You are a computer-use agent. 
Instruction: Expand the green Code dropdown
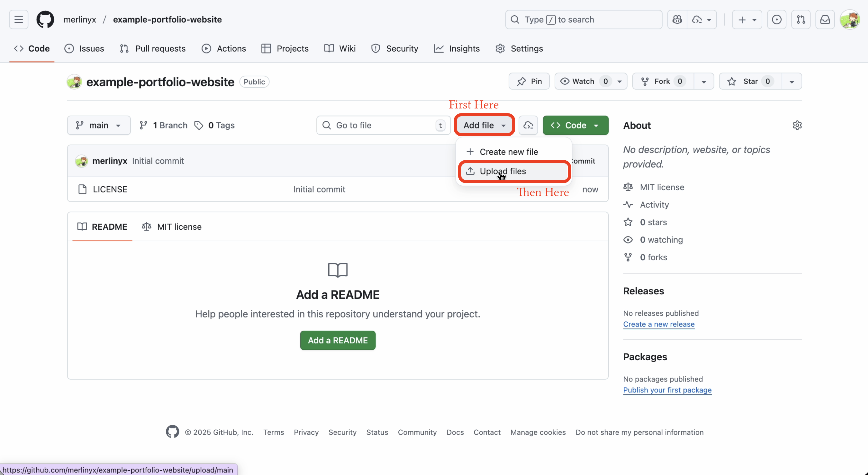pyautogui.click(x=576, y=125)
